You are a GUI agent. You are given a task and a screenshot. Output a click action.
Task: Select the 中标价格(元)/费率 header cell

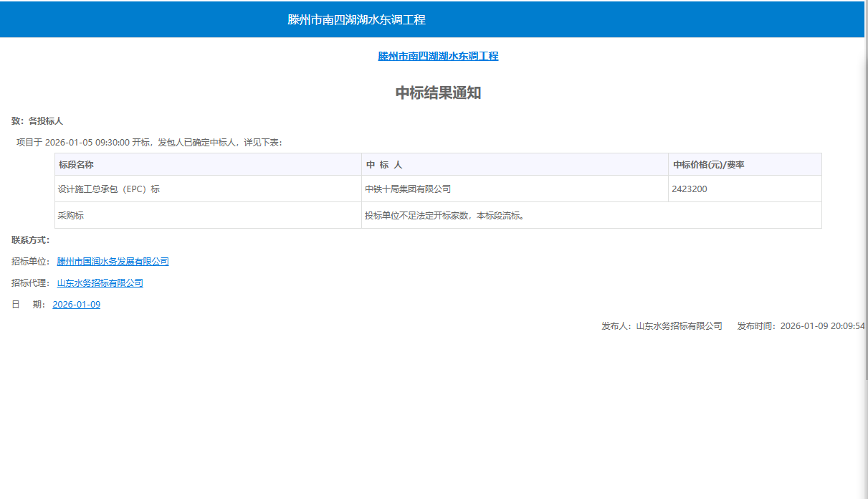710,163
